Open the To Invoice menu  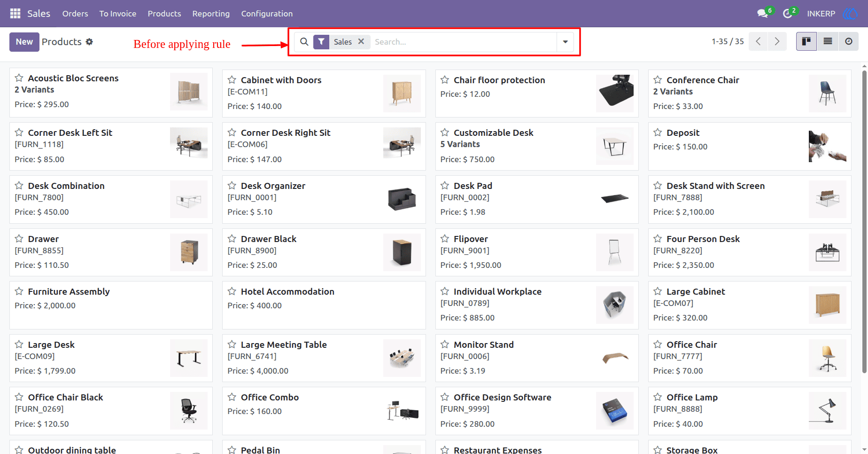(118, 14)
